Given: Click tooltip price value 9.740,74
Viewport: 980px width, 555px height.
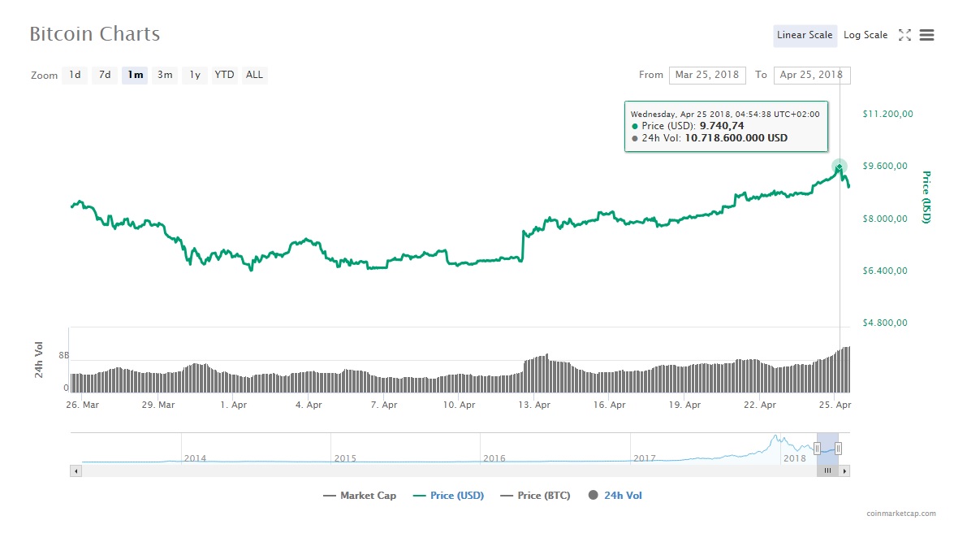Looking at the screenshot, I should point(722,126).
